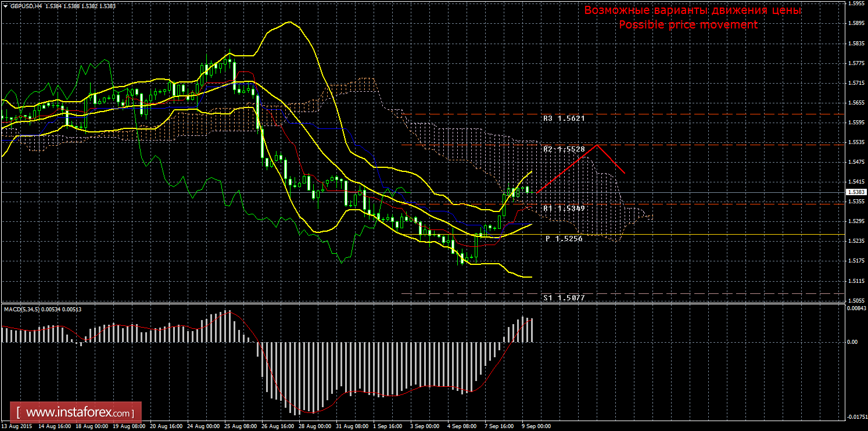Viewport: 868px width, 431px height.
Task: Click the 1.5055 price axis label
Action: point(856,300)
